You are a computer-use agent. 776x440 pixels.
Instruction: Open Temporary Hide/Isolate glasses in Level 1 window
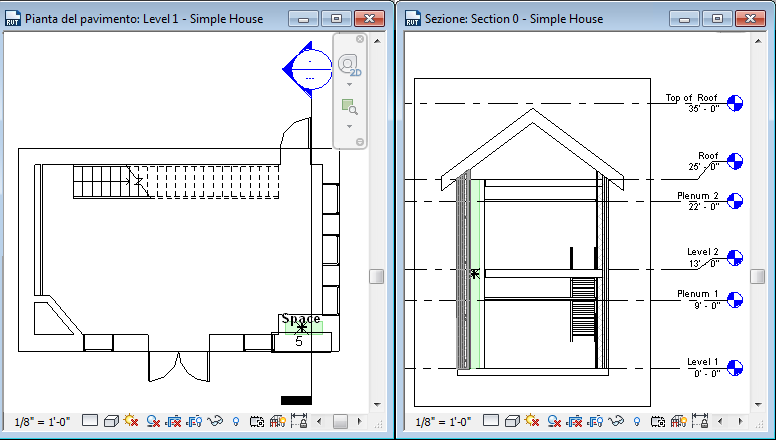click(215, 421)
